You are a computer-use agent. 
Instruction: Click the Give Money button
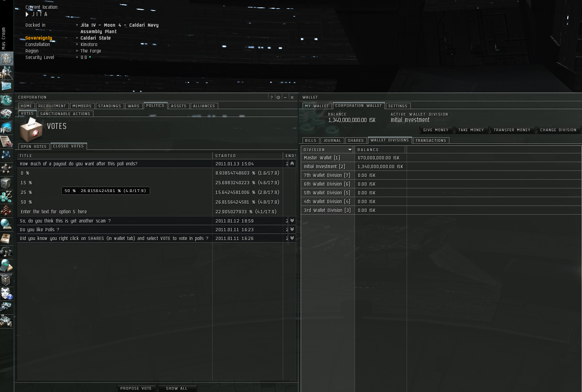point(436,130)
